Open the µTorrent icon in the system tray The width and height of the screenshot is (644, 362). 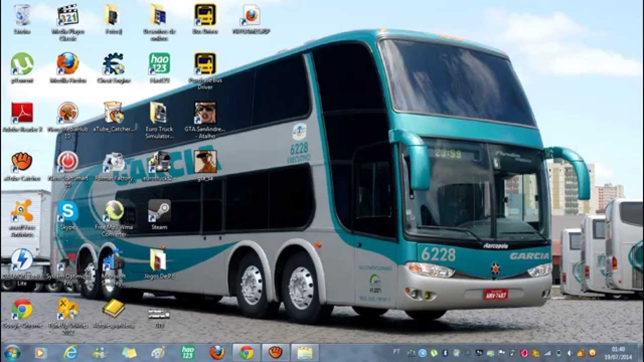pyautogui.click(x=433, y=353)
